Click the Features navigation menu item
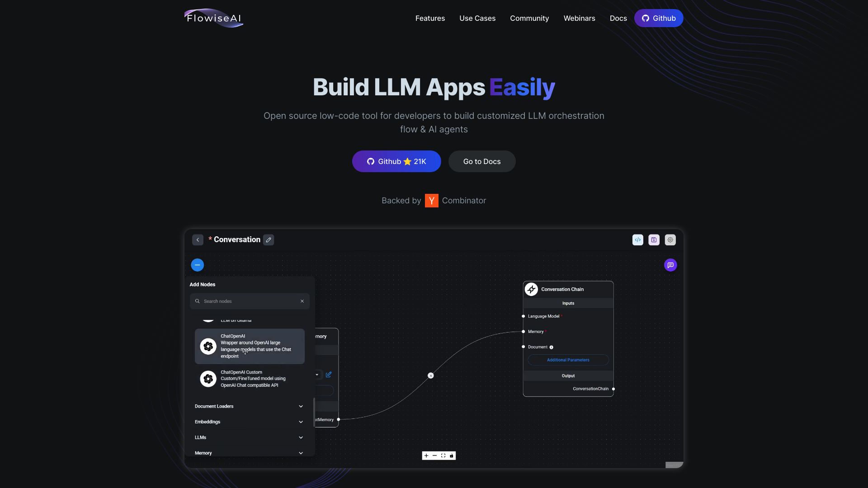868x488 pixels. [x=430, y=18]
